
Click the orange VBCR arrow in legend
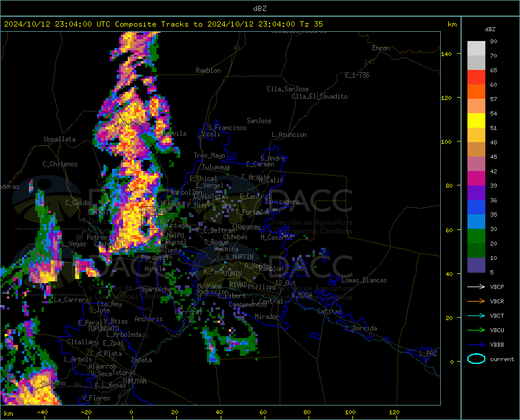(x=476, y=301)
